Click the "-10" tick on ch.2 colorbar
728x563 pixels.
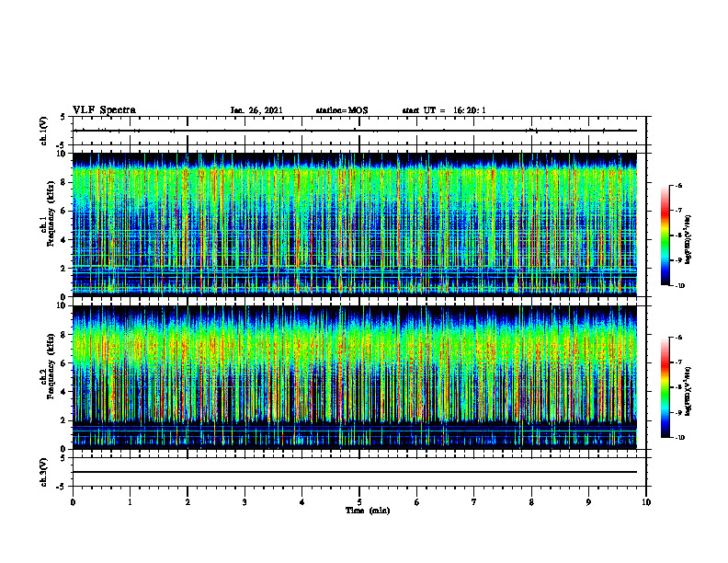(x=679, y=438)
